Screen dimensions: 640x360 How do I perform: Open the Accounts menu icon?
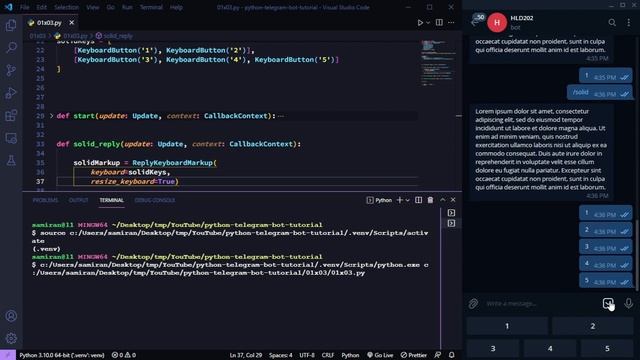(11, 316)
